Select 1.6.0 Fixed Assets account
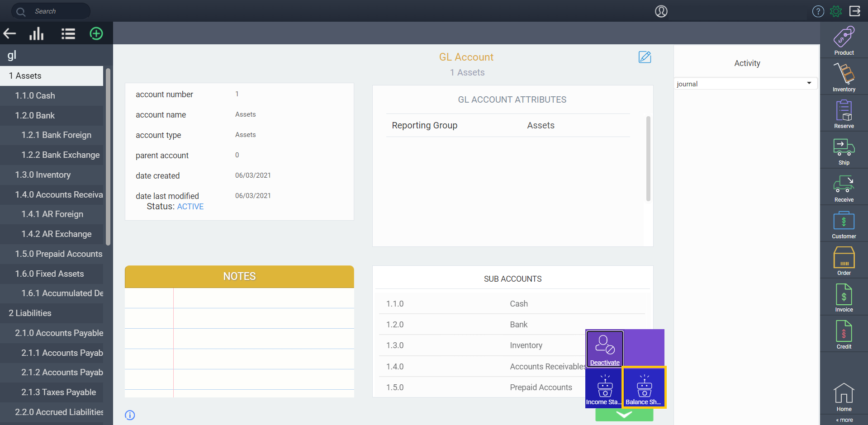 (52, 274)
